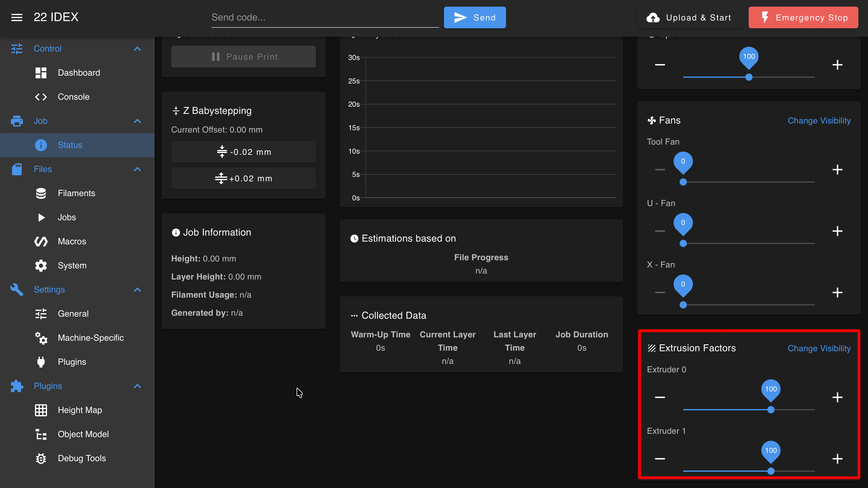Viewport: 868px width, 488px height.
Task: Increase X - Fan with plus icon
Action: pyautogui.click(x=837, y=292)
